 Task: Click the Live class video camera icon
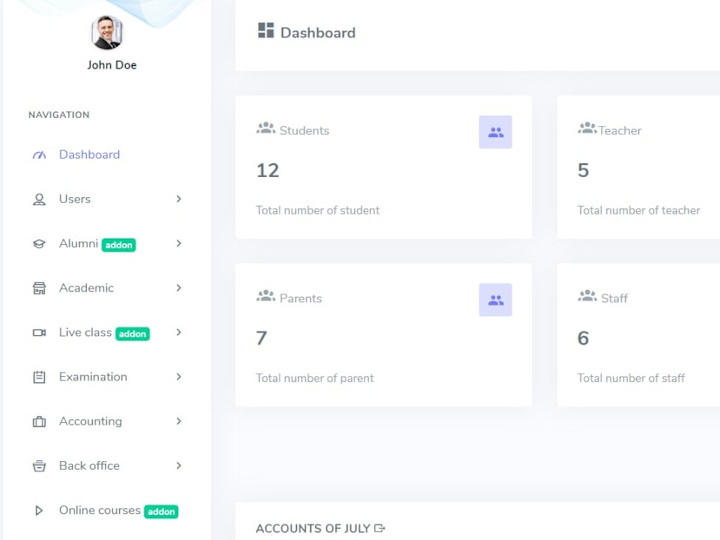(x=39, y=332)
